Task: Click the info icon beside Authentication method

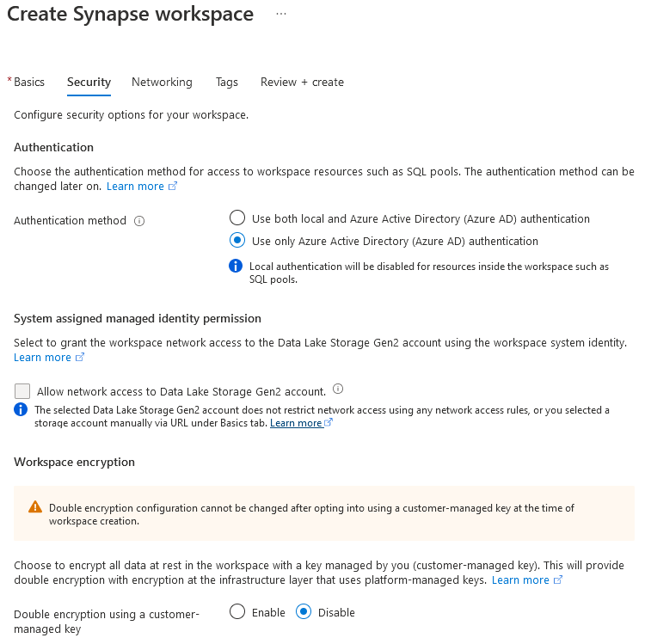Action: pyautogui.click(x=139, y=221)
